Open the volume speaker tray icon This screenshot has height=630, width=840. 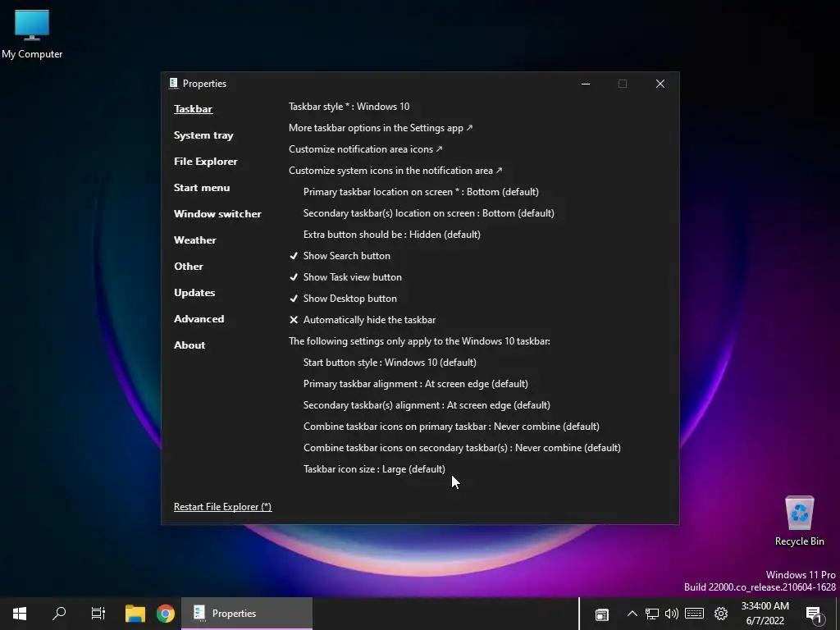pyautogui.click(x=671, y=614)
